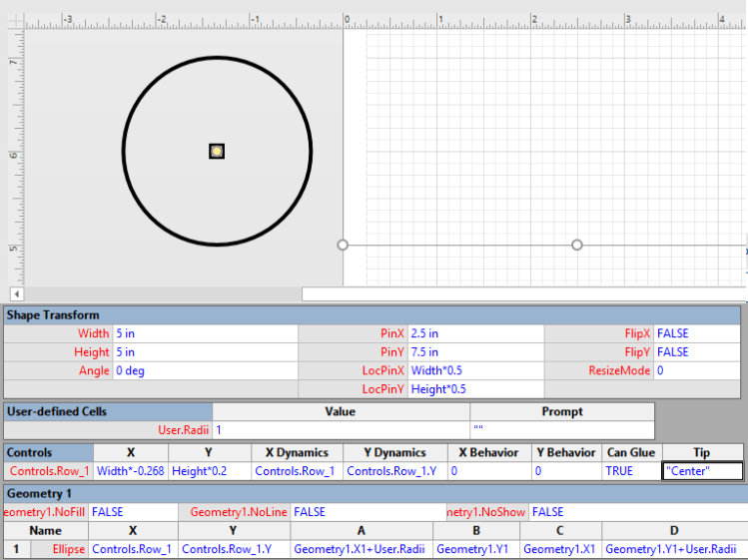This screenshot has width=748, height=560.
Task: Click the left scroll arrow of the horizontal scrollbar
Action: 16,293
